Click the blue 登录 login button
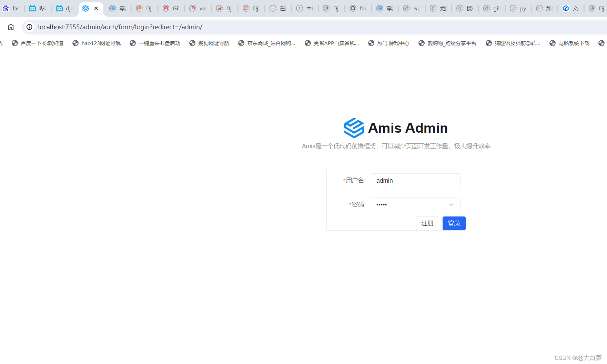 454,223
